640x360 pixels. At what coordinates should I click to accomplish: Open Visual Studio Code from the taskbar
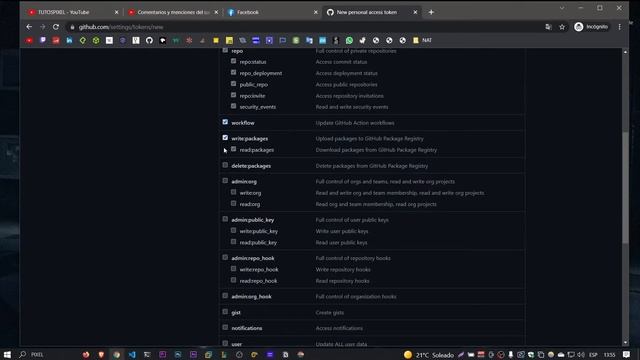(132, 355)
